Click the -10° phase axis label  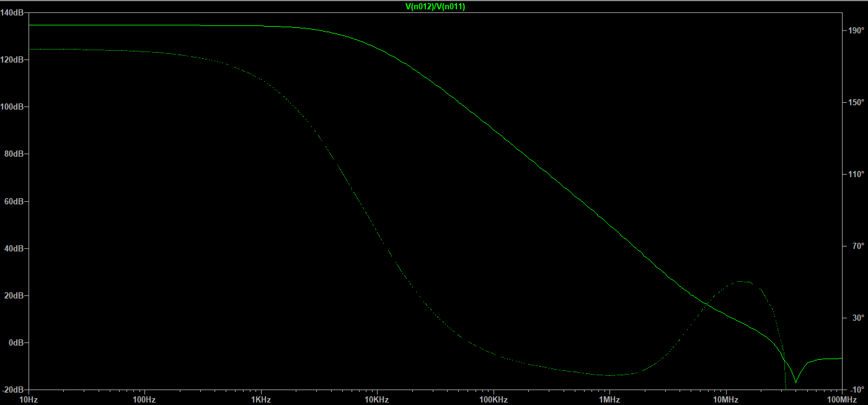[x=857, y=390]
